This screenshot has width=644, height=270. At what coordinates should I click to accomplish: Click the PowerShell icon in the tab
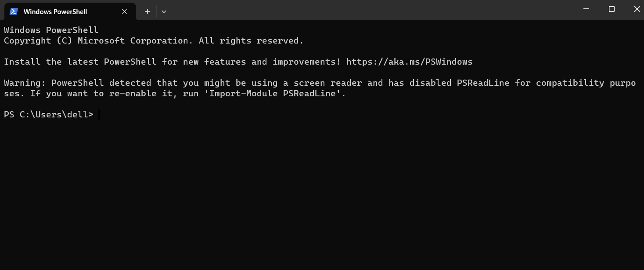click(x=14, y=11)
